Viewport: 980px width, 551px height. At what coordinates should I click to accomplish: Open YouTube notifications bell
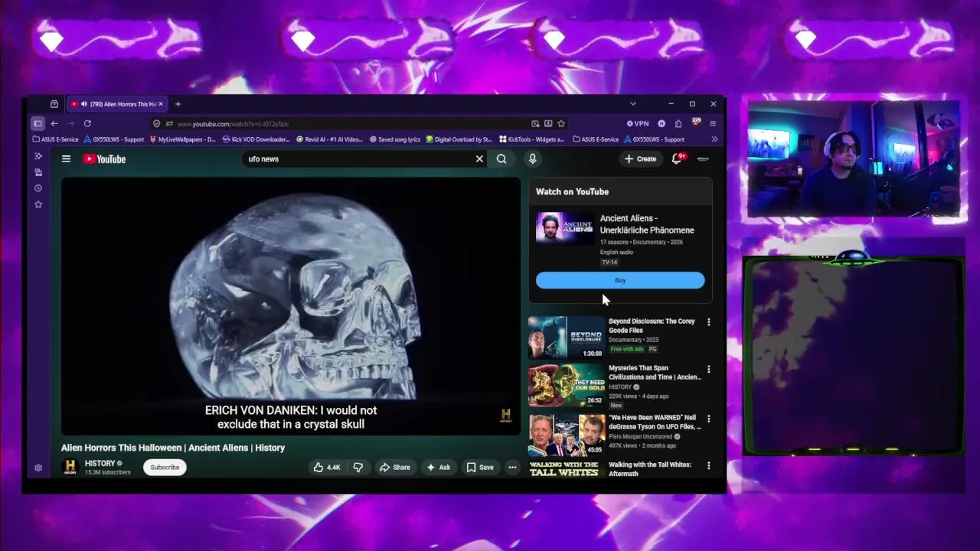pos(677,159)
